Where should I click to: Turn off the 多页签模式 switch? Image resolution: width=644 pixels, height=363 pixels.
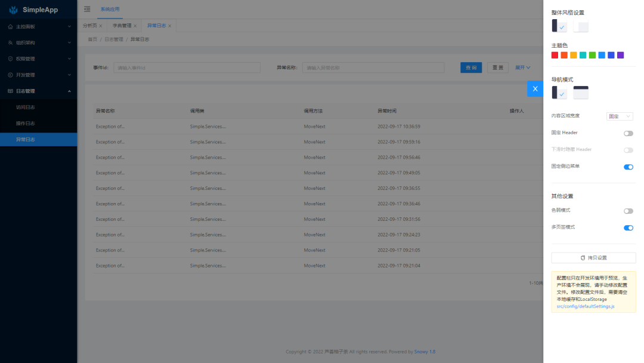(628, 227)
